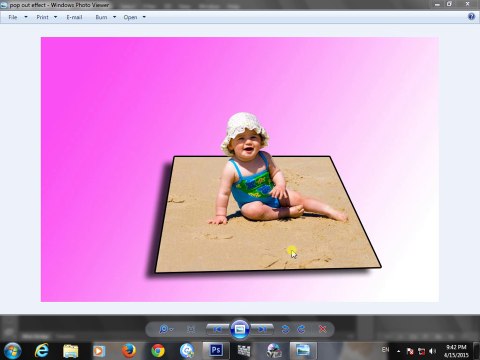Screen dimensions: 480x360
Task: Open Windows Explorer folder in taskbar
Action: tap(71, 351)
